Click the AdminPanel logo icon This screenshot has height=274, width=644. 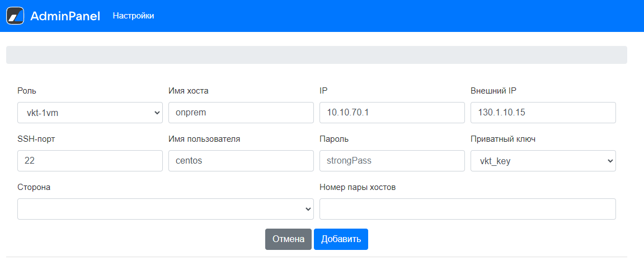tap(15, 16)
